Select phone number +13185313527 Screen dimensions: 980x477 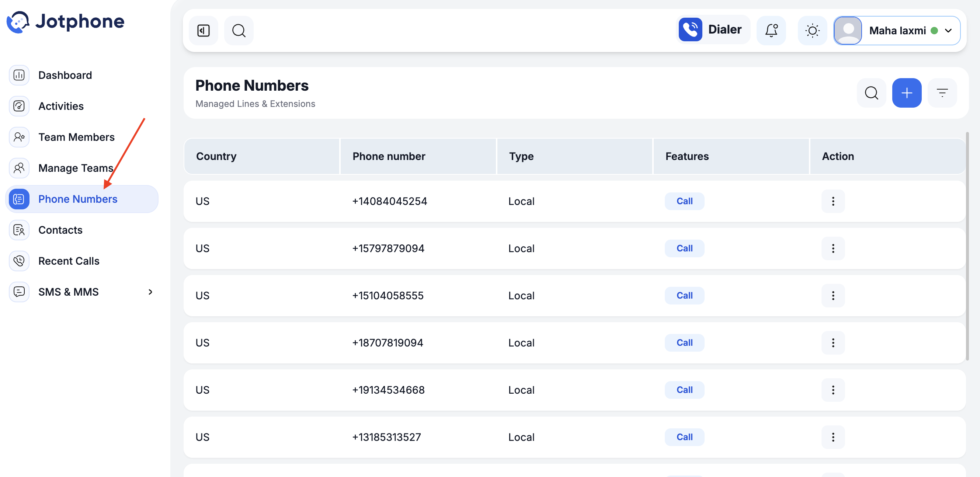386,437
